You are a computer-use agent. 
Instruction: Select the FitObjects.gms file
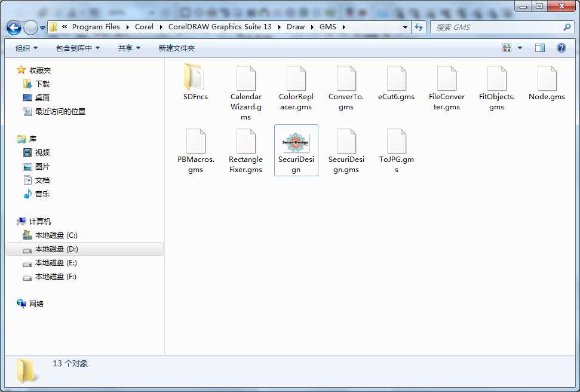497,88
